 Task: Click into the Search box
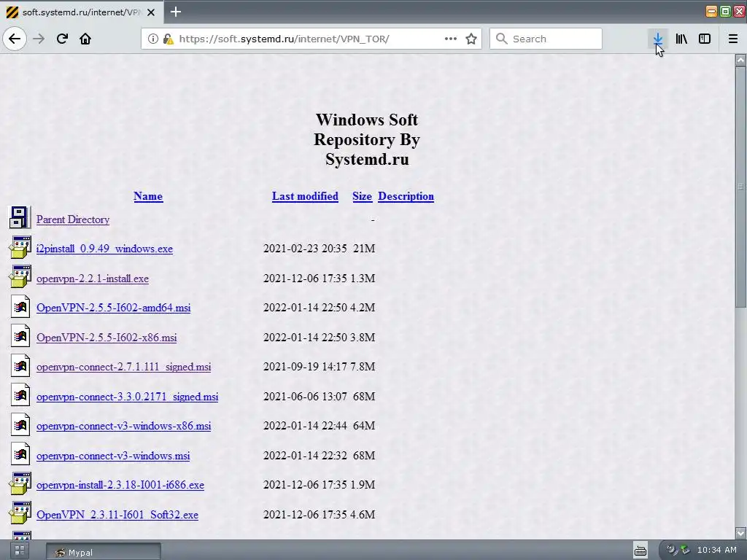click(x=546, y=39)
